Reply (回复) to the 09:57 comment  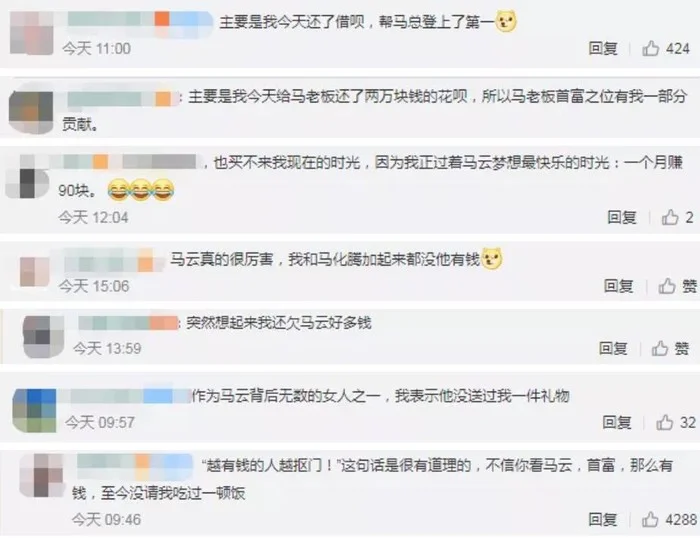[x=617, y=422]
